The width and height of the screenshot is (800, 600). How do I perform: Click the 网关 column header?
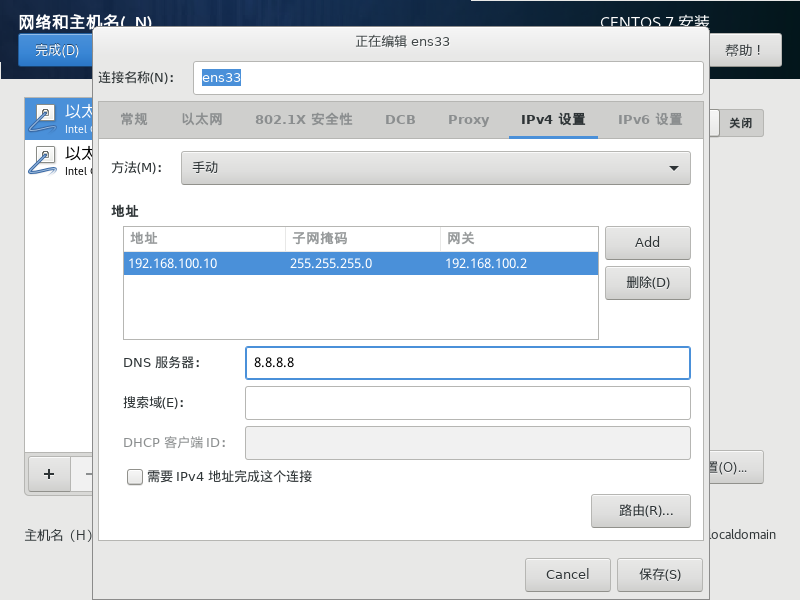(519, 239)
